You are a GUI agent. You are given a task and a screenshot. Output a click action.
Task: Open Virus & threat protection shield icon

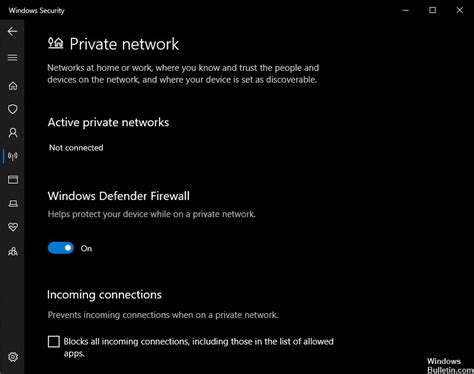click(13, 109)
